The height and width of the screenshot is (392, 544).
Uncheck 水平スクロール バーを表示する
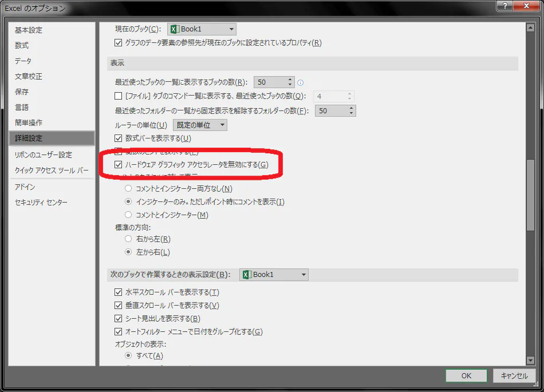119,292
